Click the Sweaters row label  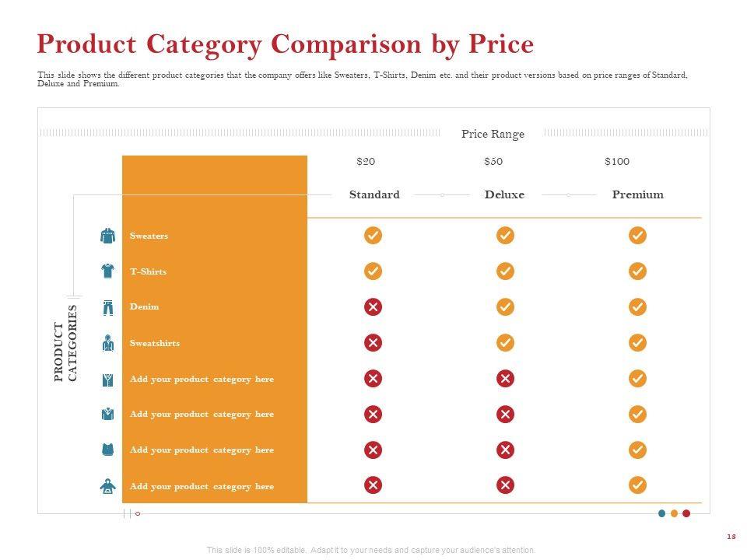point(149,236)
